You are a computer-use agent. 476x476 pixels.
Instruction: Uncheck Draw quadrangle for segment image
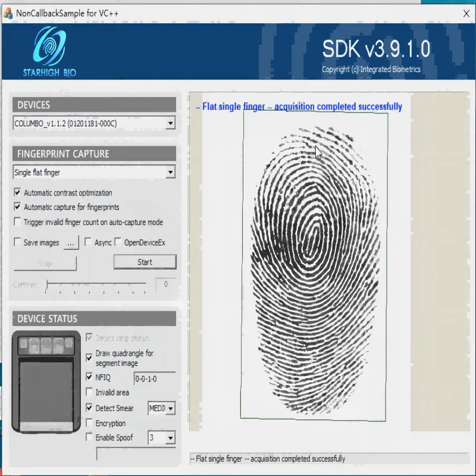click(89, 358)
